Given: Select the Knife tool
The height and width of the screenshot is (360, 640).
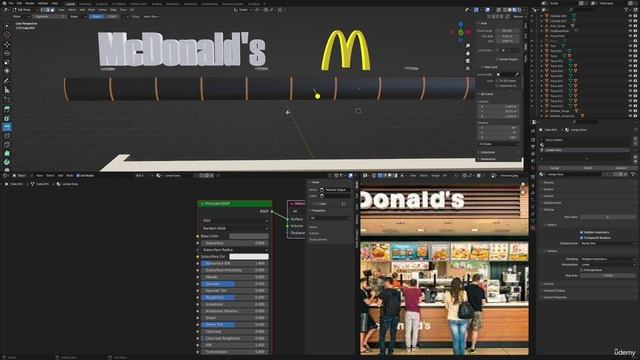Looking at the screenshot, I should (x=7, y=144).
